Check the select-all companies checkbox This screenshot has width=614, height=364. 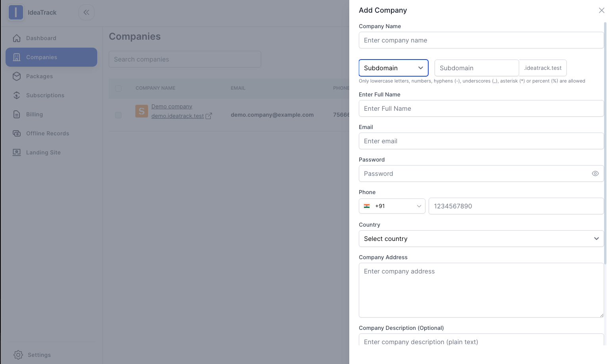[x=118, y=88]
